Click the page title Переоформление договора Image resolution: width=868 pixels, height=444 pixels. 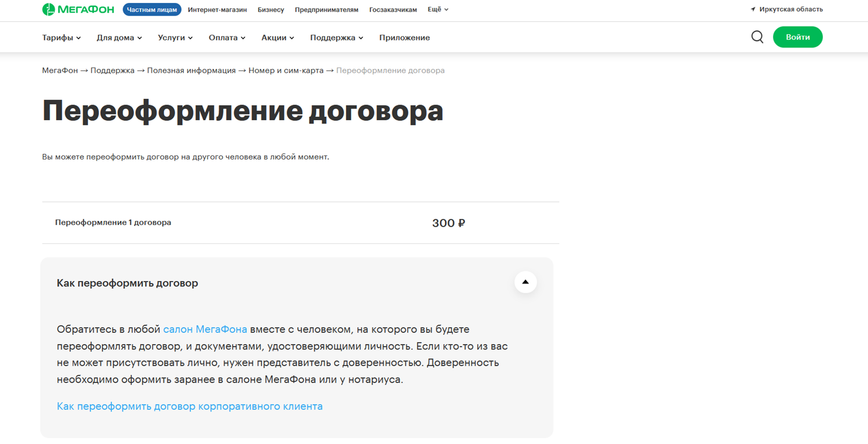coord(243,111)
